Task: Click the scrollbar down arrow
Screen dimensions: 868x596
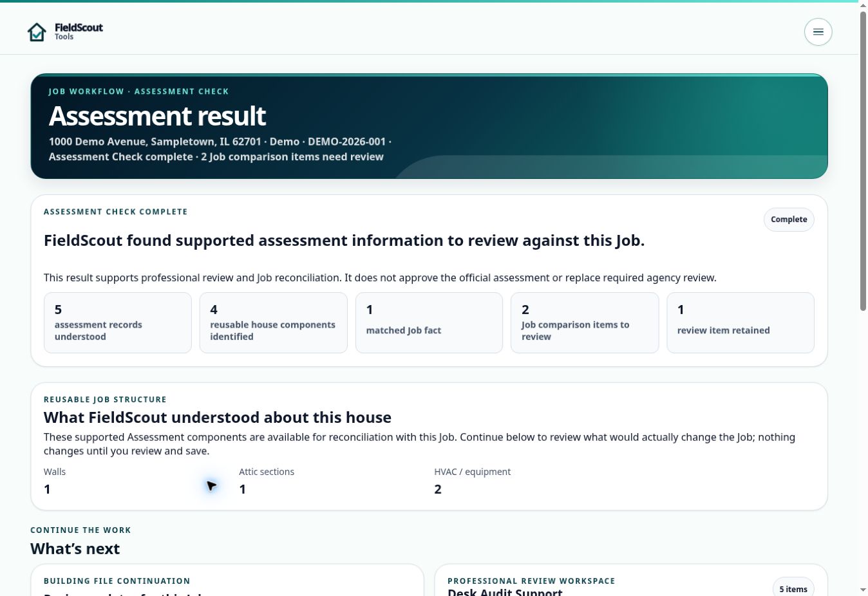Action: [863, 590]
